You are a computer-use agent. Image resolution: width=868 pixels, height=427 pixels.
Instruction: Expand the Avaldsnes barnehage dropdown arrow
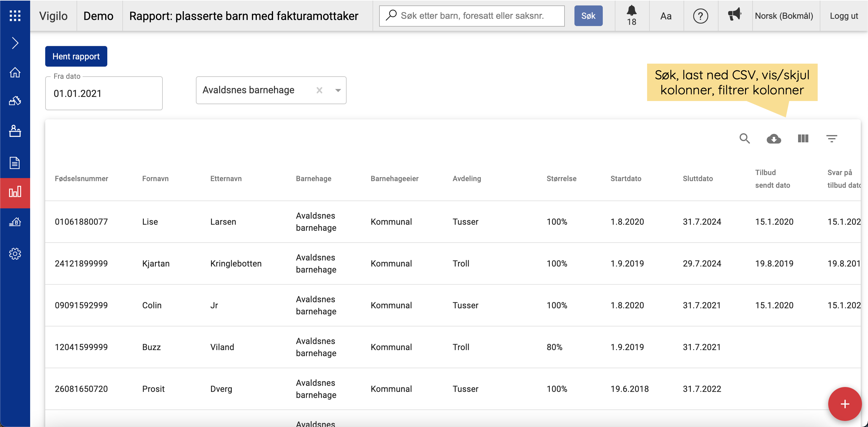(x=338, y=90)
